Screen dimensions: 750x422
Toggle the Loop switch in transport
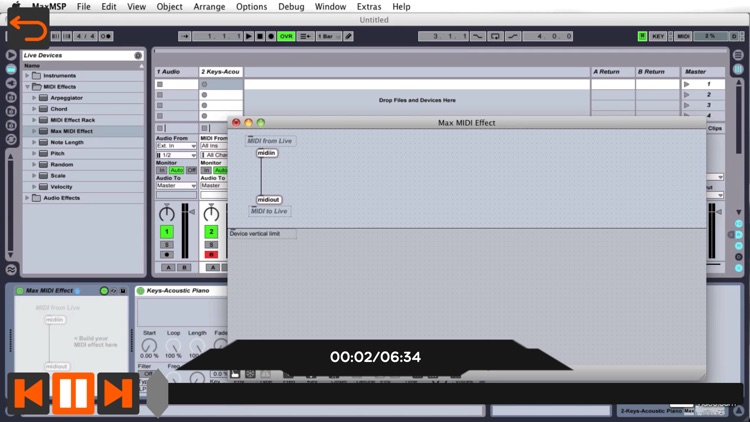tap(495, 36)
